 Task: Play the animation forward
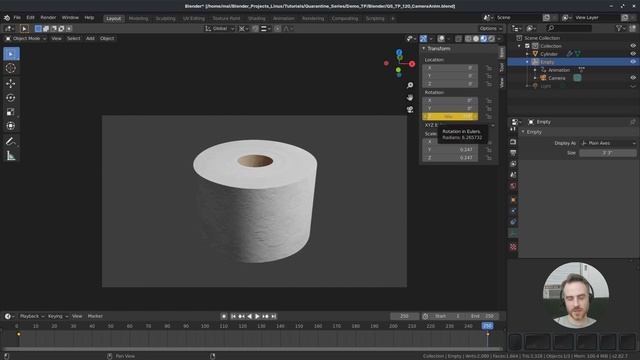(x=258, y=316)
